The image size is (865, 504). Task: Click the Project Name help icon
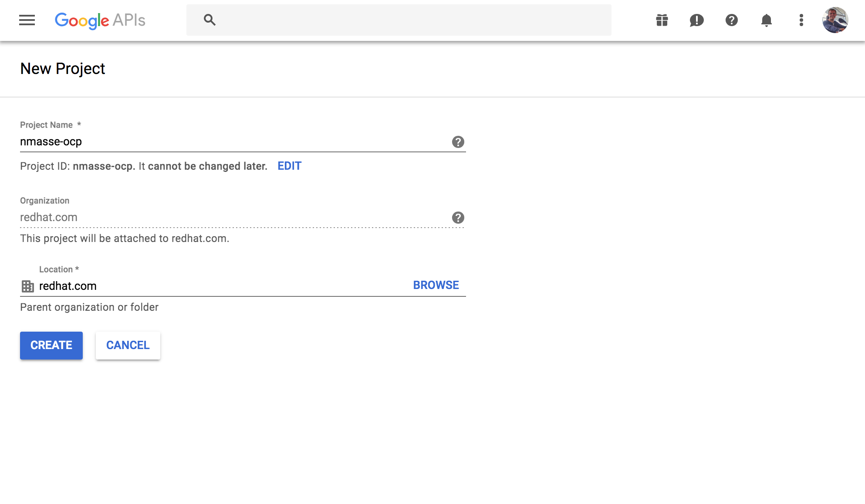(x=458, y=142)
